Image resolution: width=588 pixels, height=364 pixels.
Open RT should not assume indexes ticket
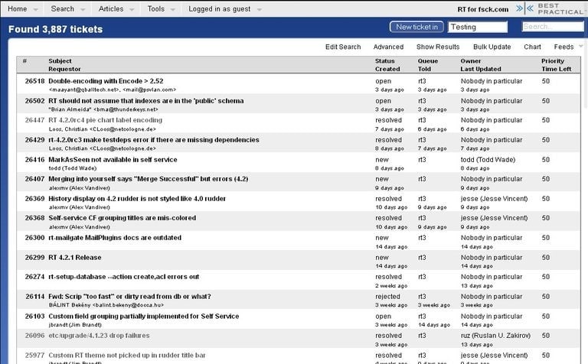(146, 101)
